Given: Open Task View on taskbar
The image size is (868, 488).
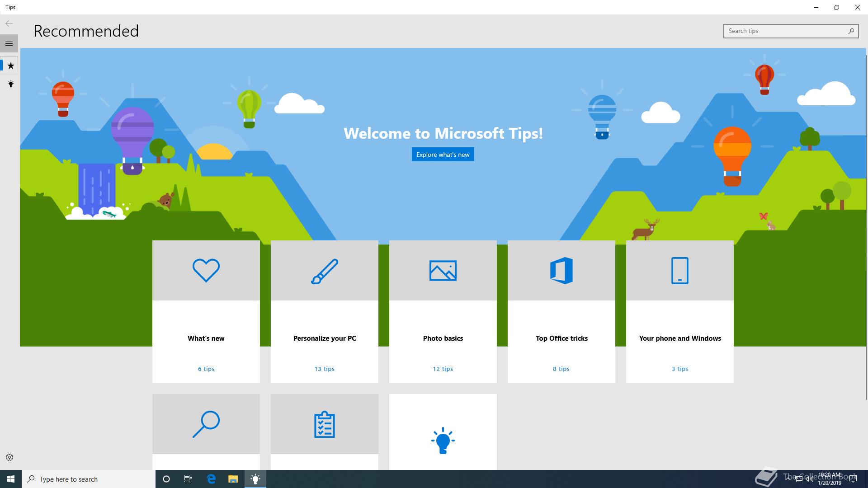Looking at the screenshot, I should [x=188, y=479].
